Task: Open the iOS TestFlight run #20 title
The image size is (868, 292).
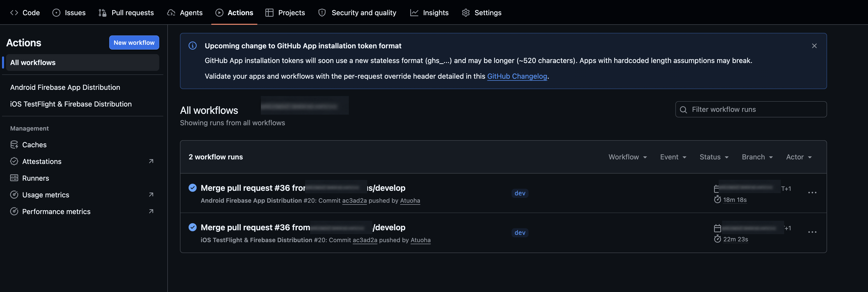Action: (303, 227)
